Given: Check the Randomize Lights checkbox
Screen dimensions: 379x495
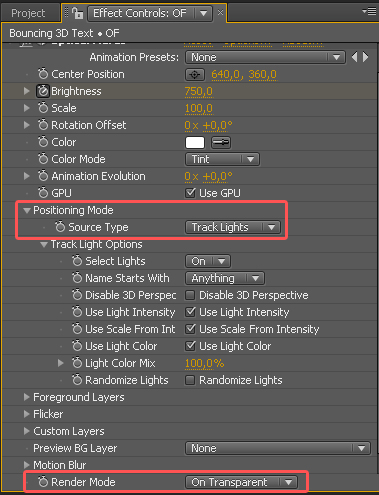Looking at the screenshot, I should tap(190, 380).
